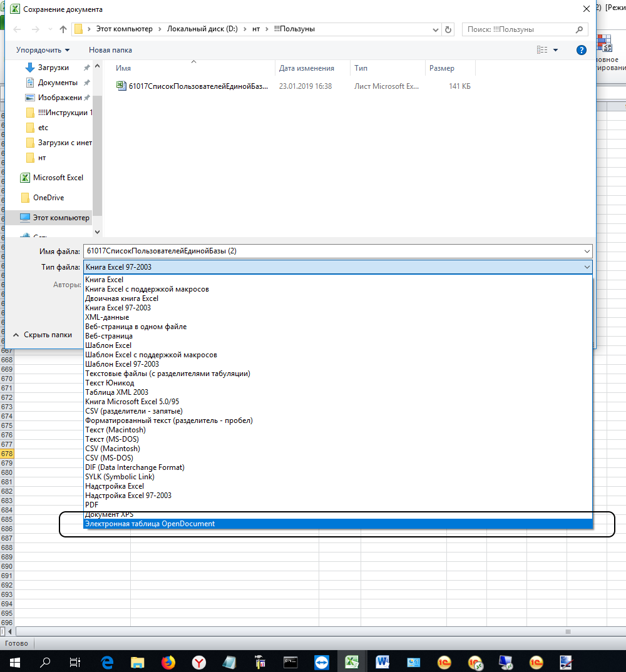Choose 'Электронная таблица OpenDocument' file type
This screenshot has height=672, width=626.
[x=150, y=524]
